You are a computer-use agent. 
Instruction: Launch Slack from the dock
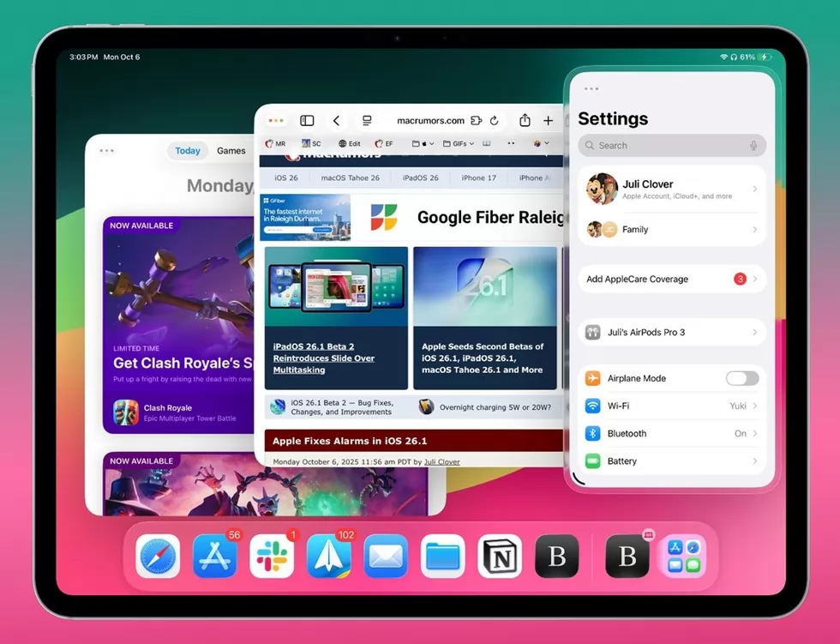[x=272, y=556]
